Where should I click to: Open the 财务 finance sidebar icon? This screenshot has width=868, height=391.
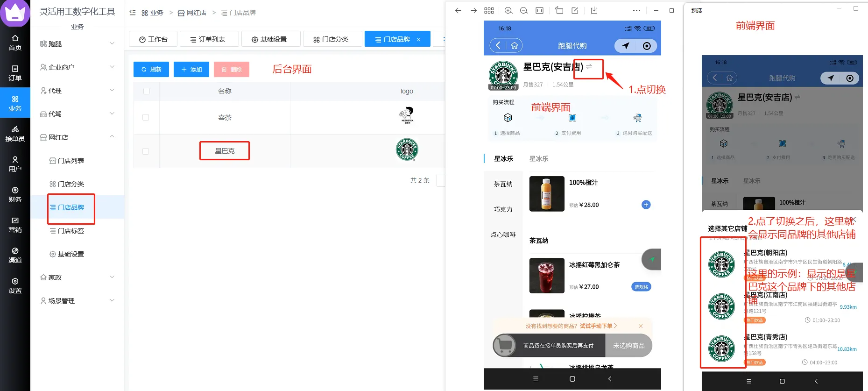coord(15,194)
